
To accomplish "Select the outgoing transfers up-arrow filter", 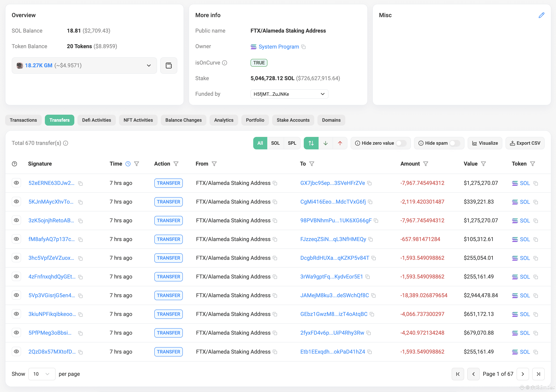I will pyautogui.click(x=340, y=143).
